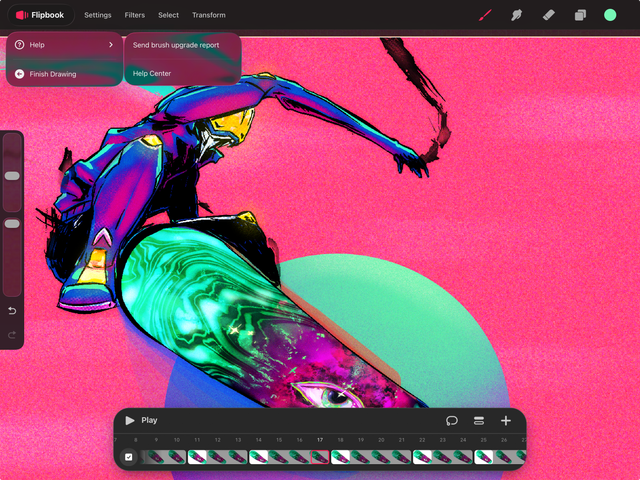Image resolution: width=640 pixels, height=480 pixels.
Task: Undo the last action
Action: (x=12, y=311)
